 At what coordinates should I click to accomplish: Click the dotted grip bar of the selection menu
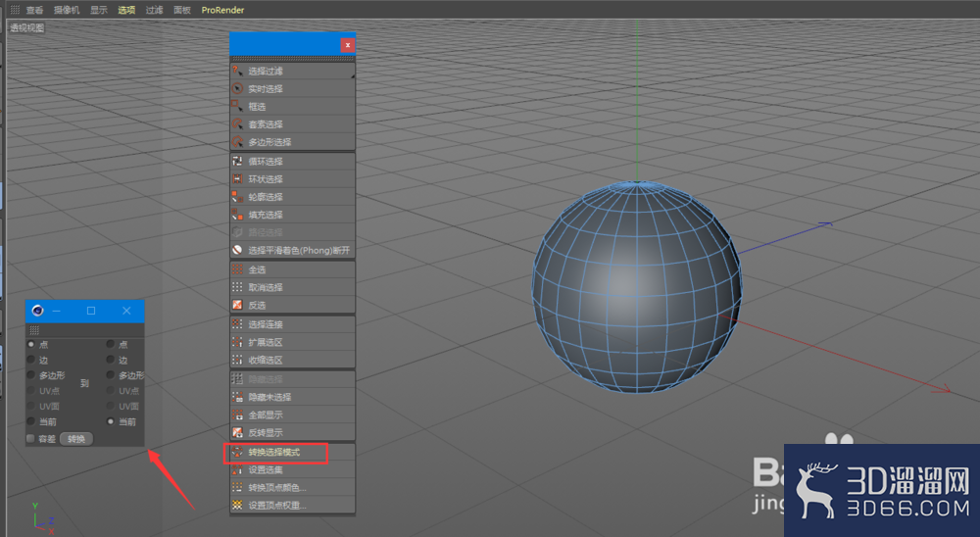[292, 59]
